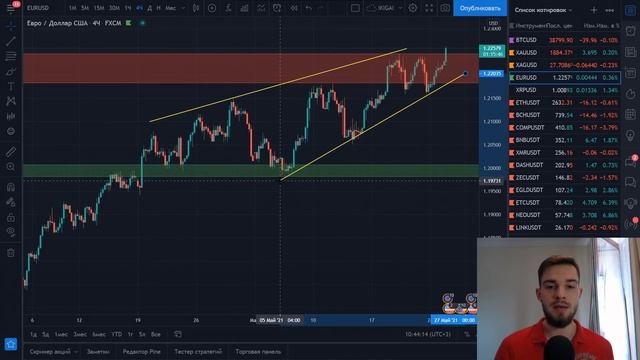
Task: Delete drawings with the trash icon
Action: point(11,253)
